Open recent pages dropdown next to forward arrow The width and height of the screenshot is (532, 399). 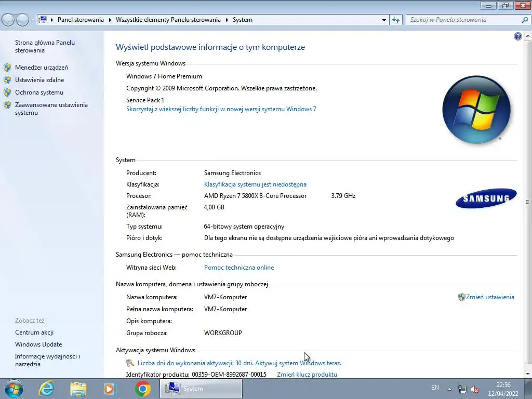point(33,20)
